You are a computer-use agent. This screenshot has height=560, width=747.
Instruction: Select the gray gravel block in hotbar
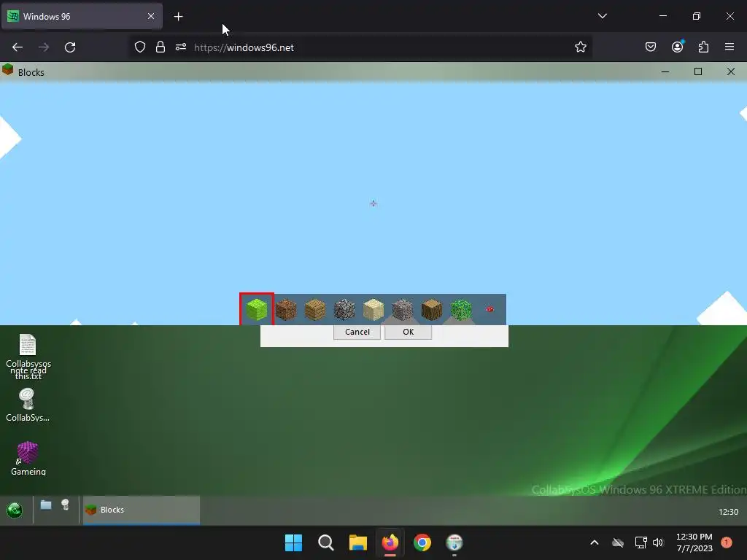(402, 309)
